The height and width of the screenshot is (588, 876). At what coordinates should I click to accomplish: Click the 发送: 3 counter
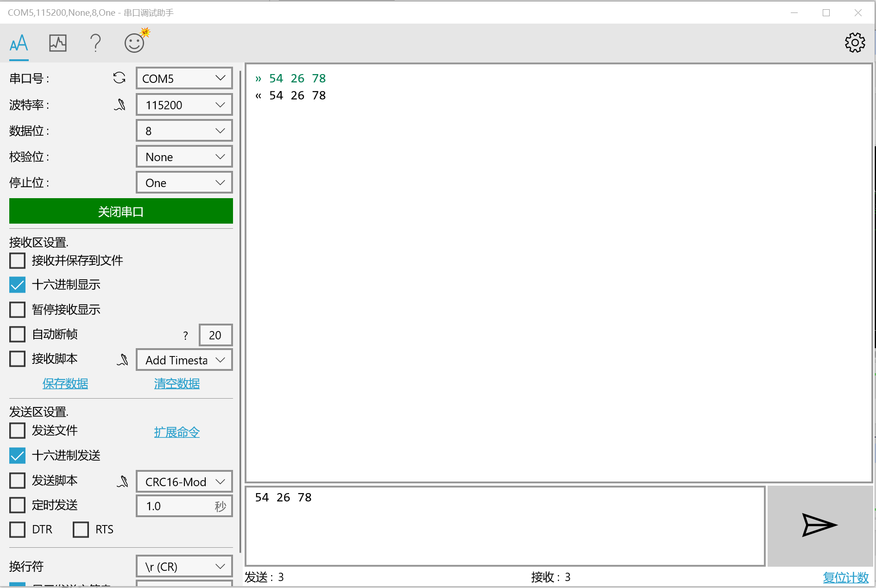point(264,577)
